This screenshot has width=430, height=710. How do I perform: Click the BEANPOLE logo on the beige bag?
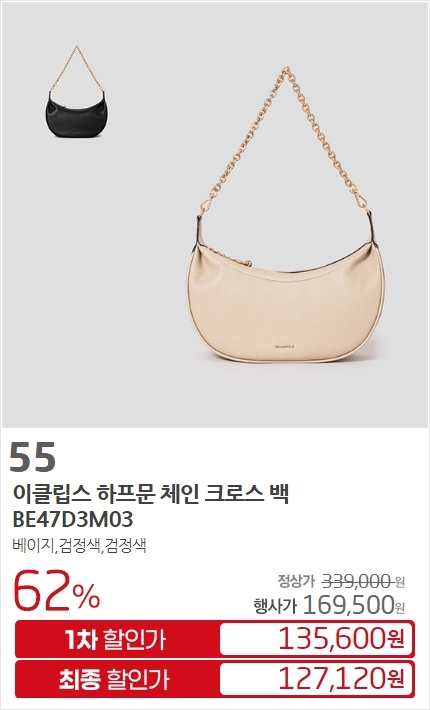[x=285, y=346]
